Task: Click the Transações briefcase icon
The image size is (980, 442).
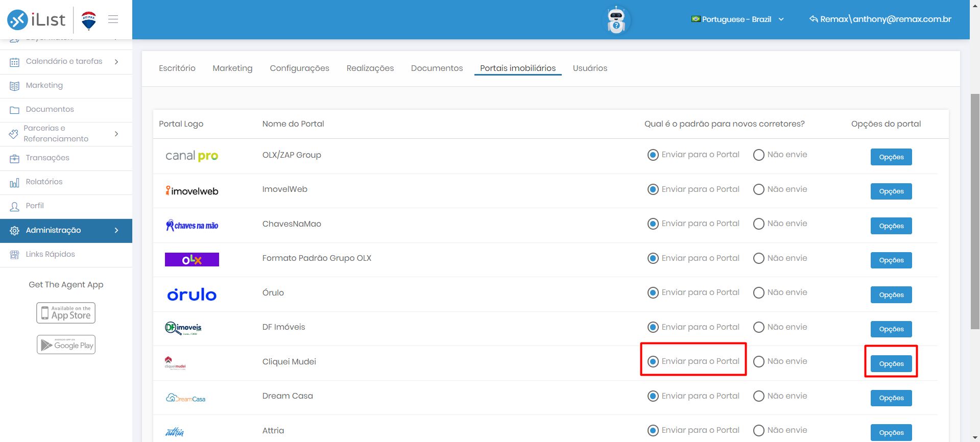Action: pyautogui.click(x=14, y=158)
